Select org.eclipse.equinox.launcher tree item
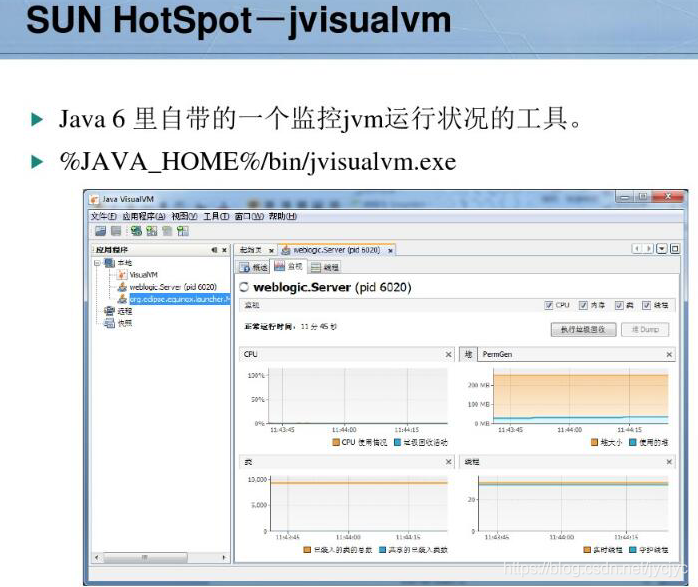Viewport: 698px width, 587px height. coord(179,299)
